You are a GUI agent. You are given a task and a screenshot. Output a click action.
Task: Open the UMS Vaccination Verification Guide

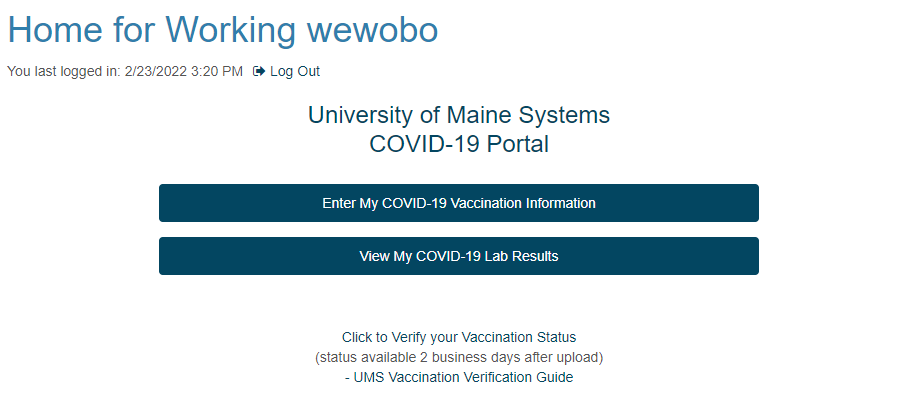[463, 378]
